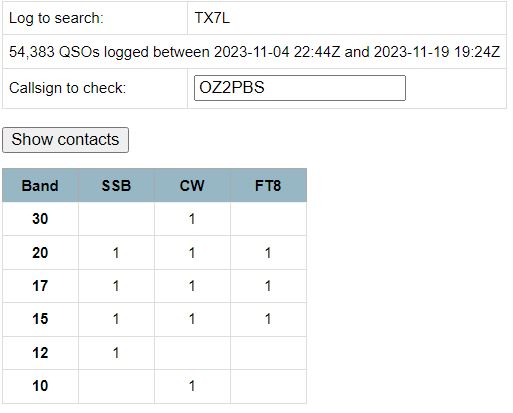Click the SSB contact count for 12 band
This screenshot has height=413, width=513.
116,353
